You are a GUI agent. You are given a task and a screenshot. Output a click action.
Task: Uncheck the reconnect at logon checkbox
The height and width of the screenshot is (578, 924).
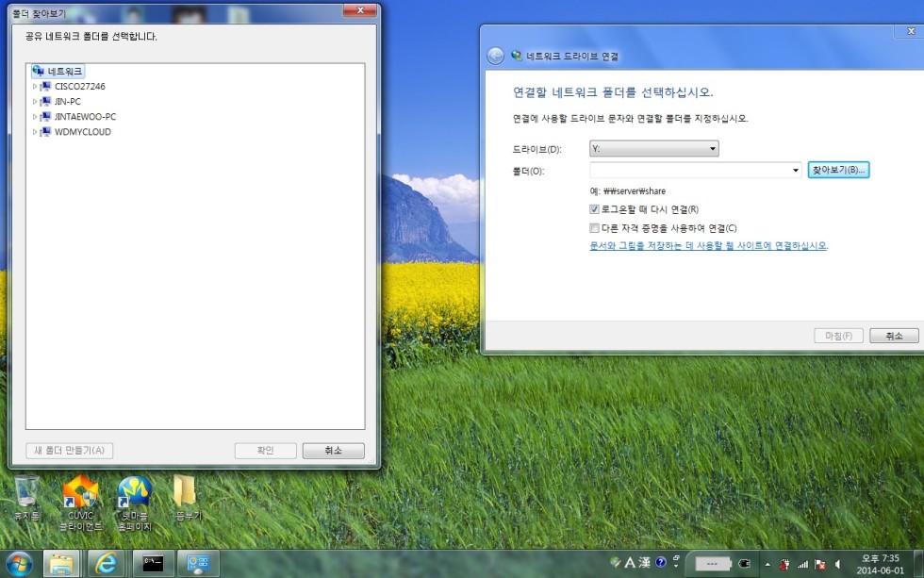point(594,209)
